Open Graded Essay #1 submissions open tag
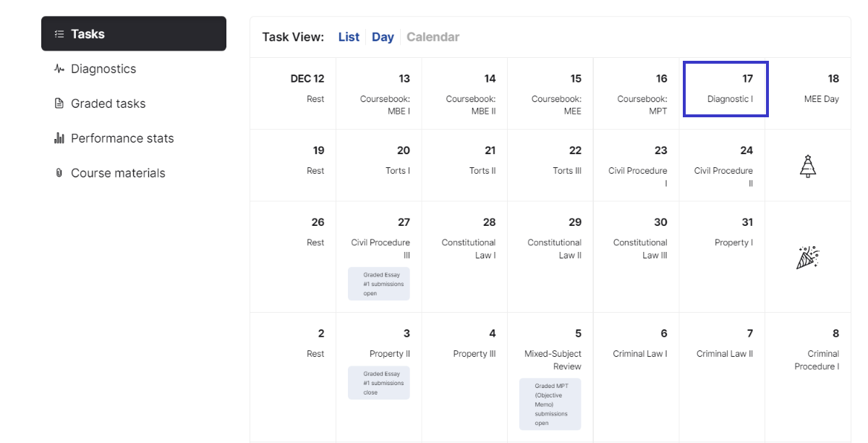 tap(379, 284)
